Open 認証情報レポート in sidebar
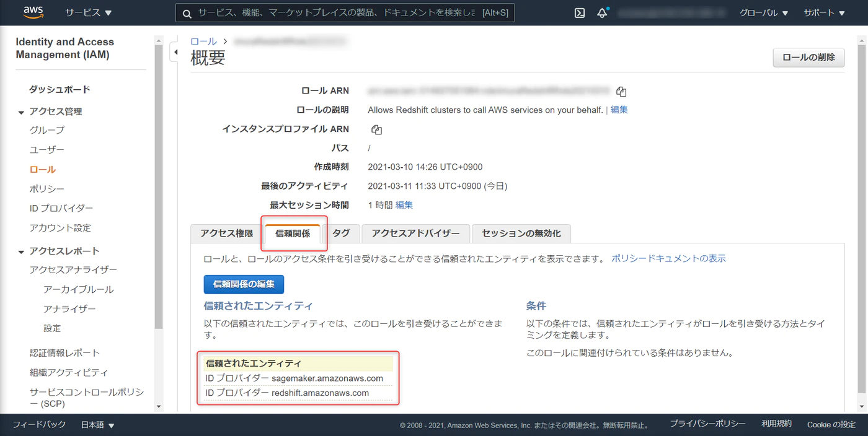This screenshot has height=436, width=868. (64, 353)
